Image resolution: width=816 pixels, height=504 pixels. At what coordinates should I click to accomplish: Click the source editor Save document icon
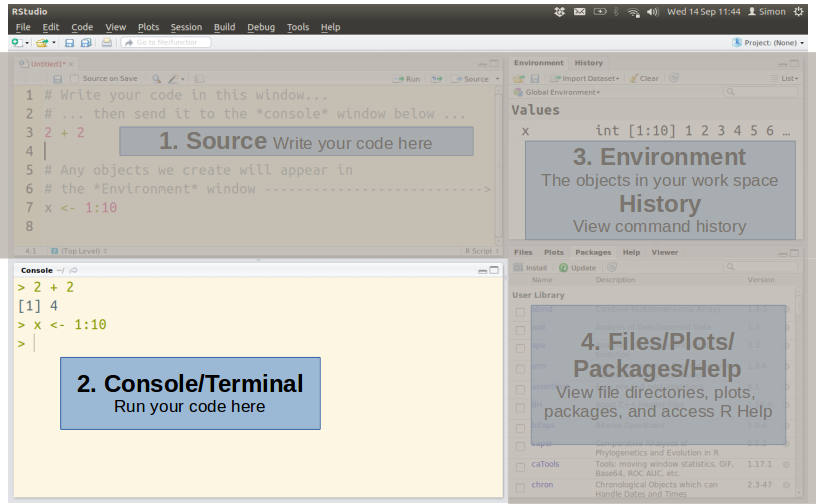coord(58,79)
